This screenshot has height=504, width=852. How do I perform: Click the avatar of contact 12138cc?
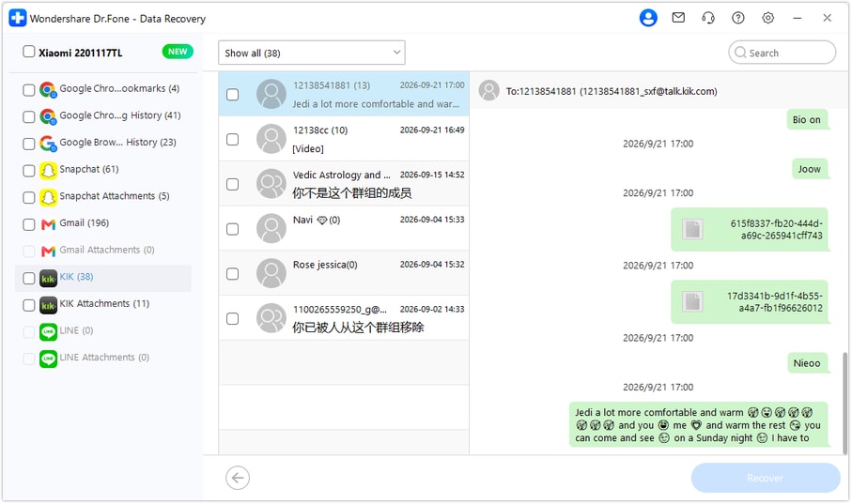(271, 139)
